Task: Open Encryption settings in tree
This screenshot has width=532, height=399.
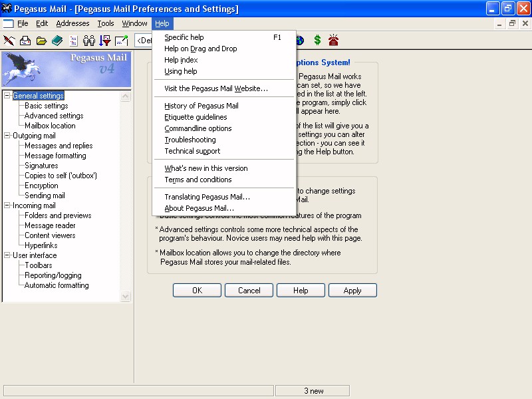Action: click(x=41, y=186)
